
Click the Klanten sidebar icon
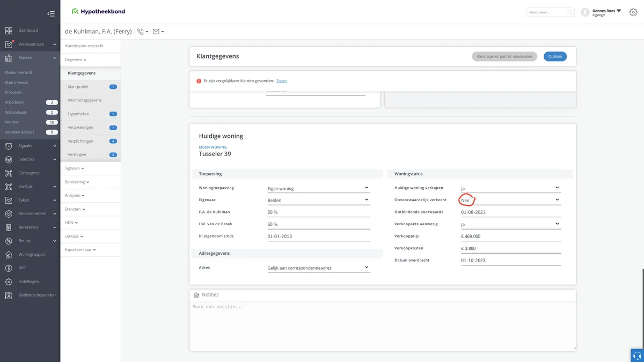point(9,58)
